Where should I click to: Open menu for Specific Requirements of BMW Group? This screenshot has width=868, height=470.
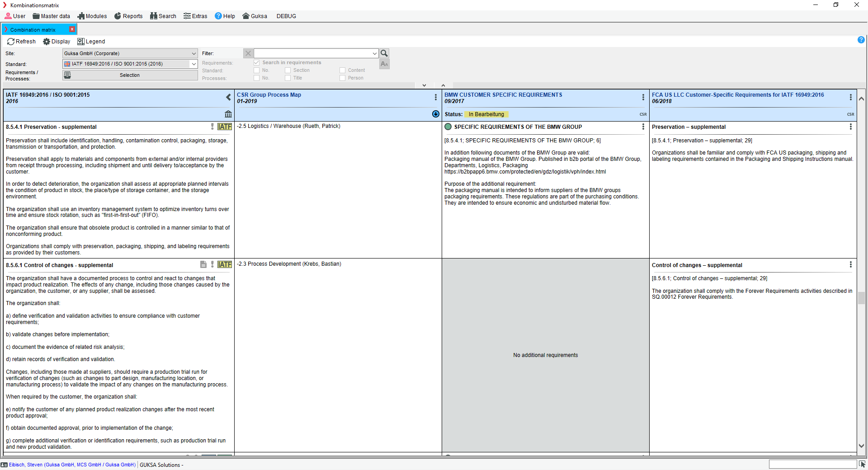(643, 127)
